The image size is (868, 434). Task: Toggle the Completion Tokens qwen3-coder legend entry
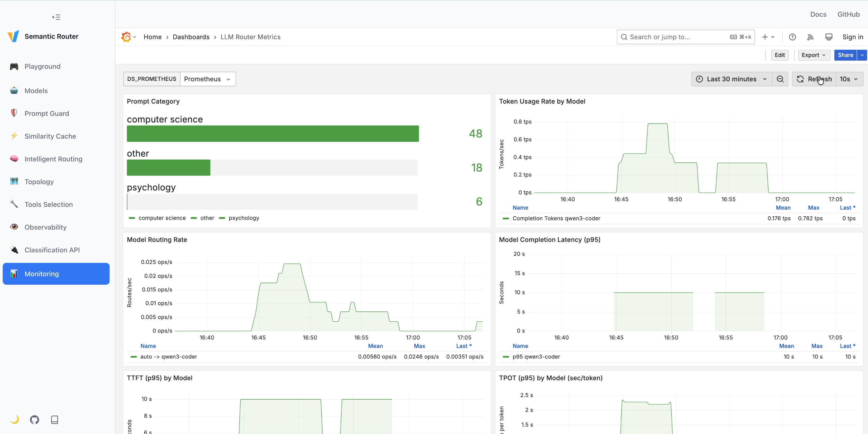(556, 218)
